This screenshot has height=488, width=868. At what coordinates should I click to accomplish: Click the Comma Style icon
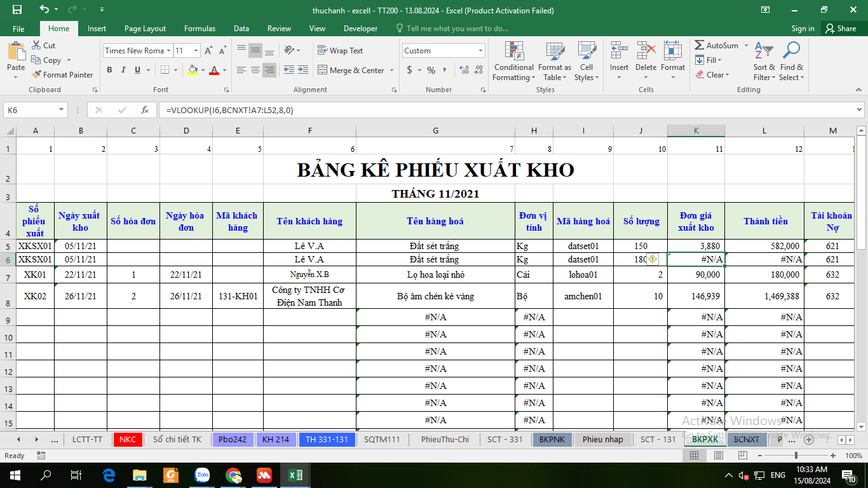tap(445, 70)
